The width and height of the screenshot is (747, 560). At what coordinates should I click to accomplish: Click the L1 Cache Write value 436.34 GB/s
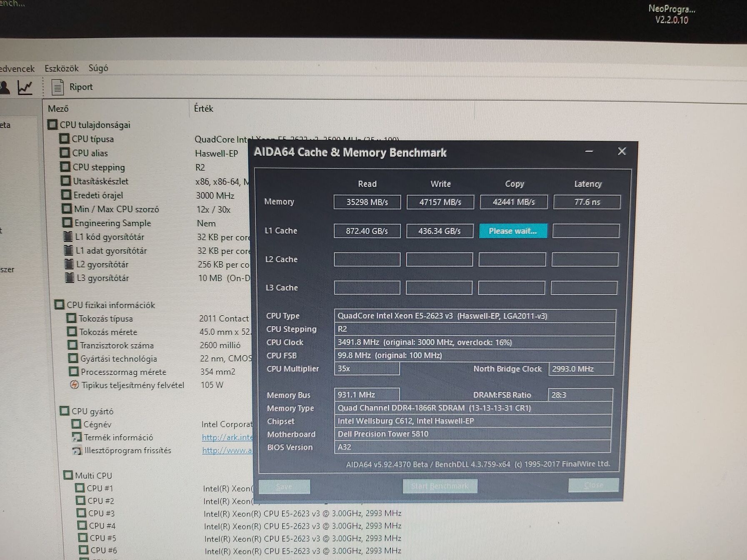tap(440, 231)
